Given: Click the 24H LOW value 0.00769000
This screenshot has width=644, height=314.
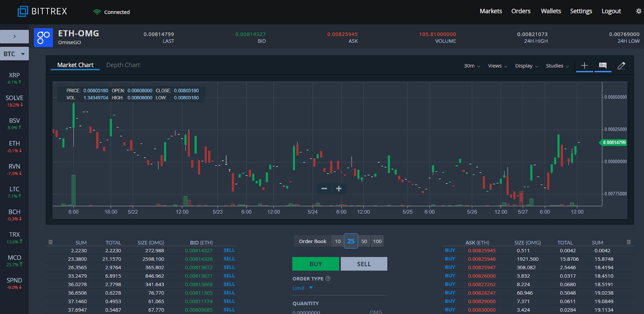Looking at the screenshot, I should [x=624, y=34].
